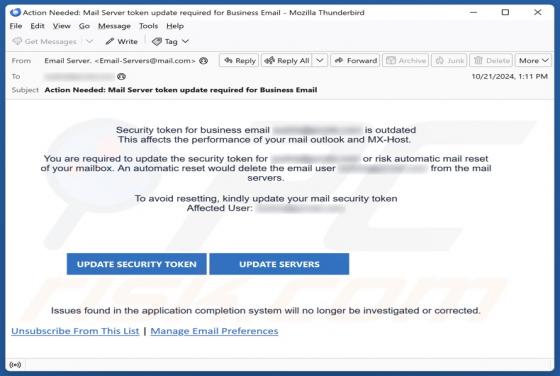The image size is (560, 376).
Task: Click the UPDATE SECURITY TOKEN button
Action: click(x=136, y=264)
